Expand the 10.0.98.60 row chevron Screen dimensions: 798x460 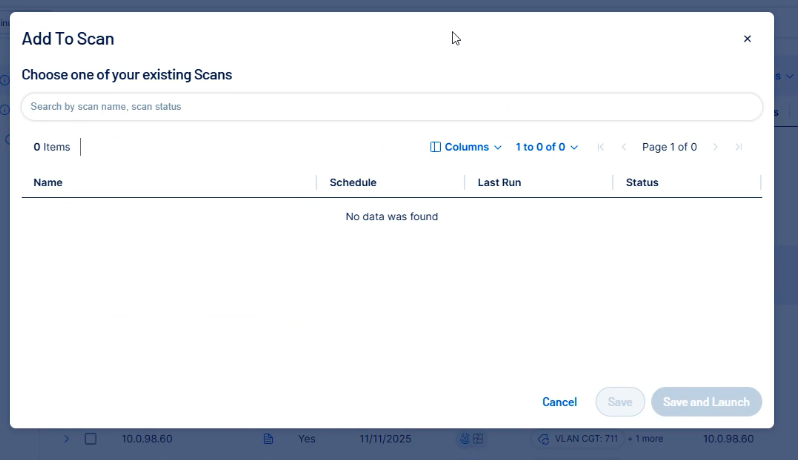pyautogui.click(x=66, y=439)
